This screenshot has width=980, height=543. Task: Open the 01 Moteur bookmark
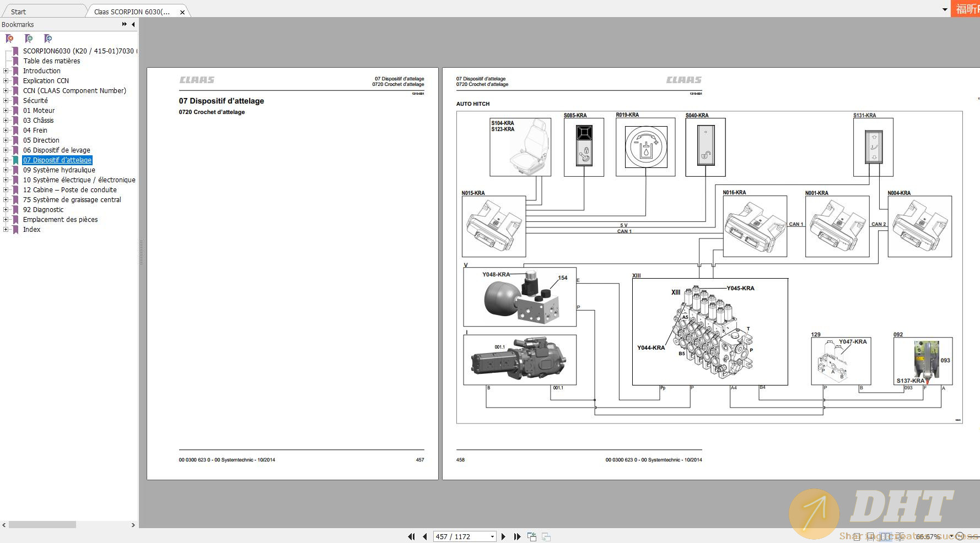coord(39,110)
